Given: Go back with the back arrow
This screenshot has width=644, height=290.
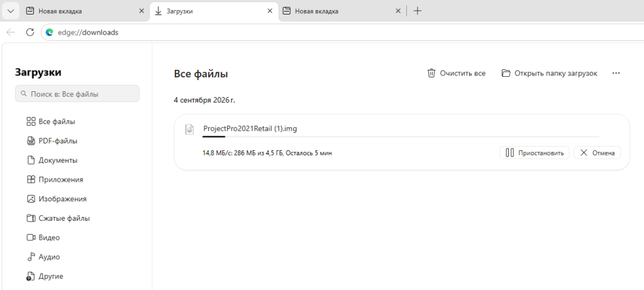Looking at the screenshot, I should [11, 33].
